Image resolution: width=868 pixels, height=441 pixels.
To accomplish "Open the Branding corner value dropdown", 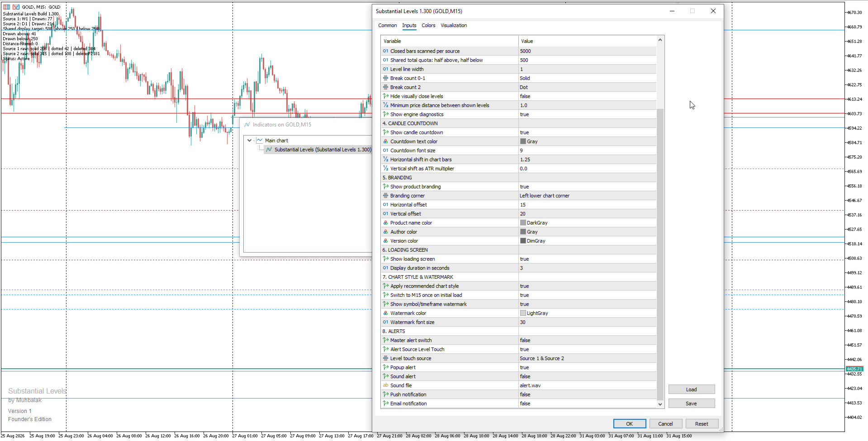I will 587,196.
